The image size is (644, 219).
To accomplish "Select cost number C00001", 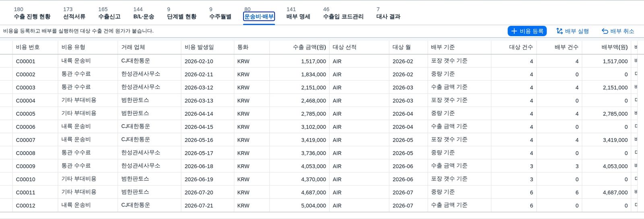I will [25, 61].
